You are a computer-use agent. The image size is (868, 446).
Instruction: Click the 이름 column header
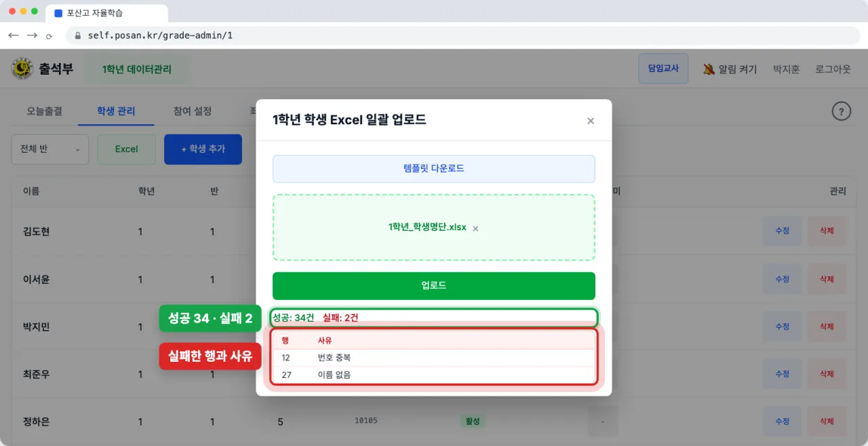(31, 191)
